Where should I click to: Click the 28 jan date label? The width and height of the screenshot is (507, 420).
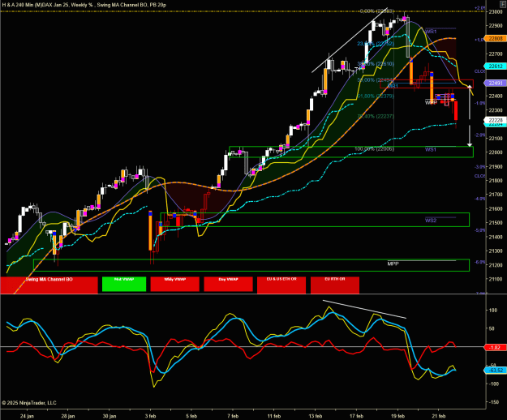[x=68, y=416]
